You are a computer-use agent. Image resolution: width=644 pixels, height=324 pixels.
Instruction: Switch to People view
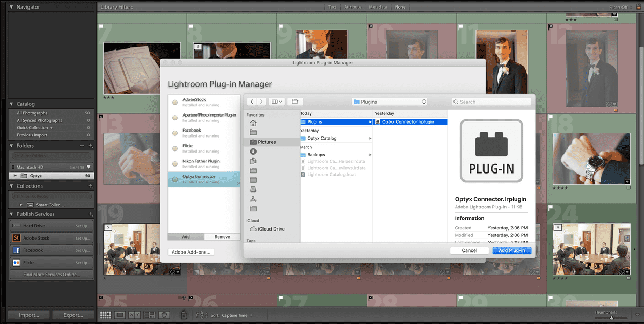pos(164,315)
